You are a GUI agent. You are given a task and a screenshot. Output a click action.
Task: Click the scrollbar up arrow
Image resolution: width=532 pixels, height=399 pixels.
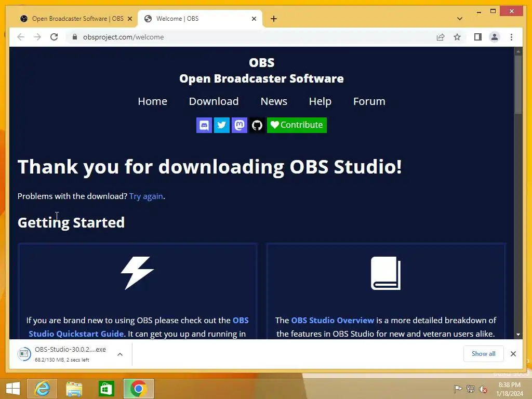click(518, 51)
